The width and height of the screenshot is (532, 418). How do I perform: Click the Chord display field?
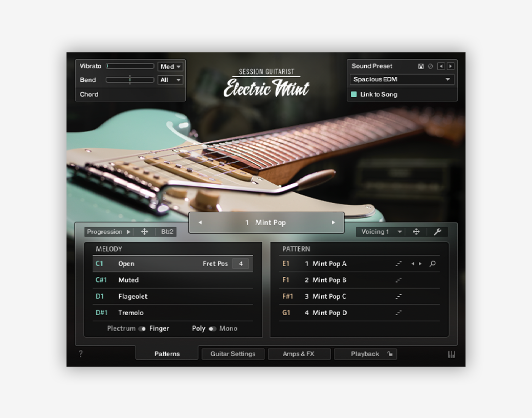coord(130,94)
